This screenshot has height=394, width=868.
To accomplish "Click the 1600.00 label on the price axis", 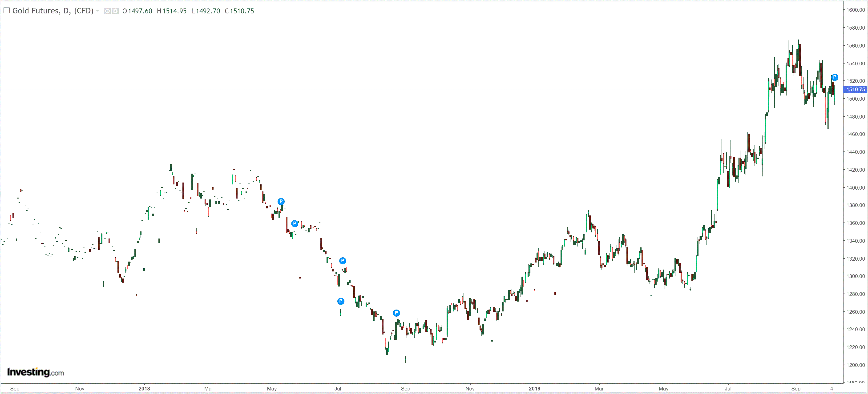I will (855, 10).
